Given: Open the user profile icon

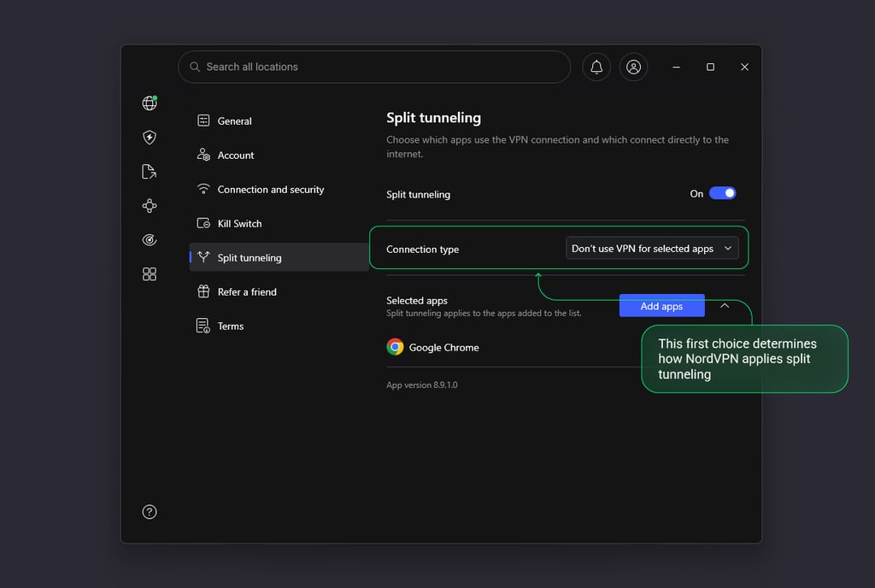Looking at the screenshot, I should [633, 67].
